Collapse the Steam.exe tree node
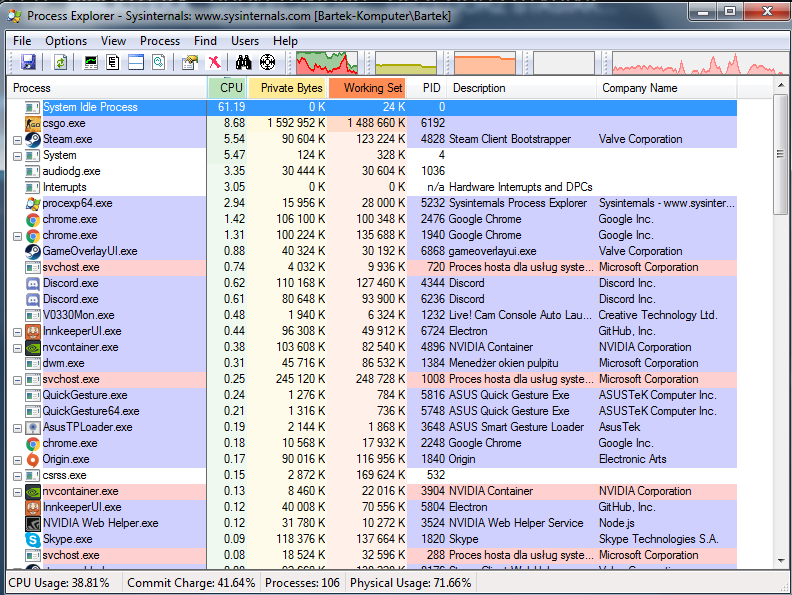The height and width of the screenshot is (595, 792). 17,140
